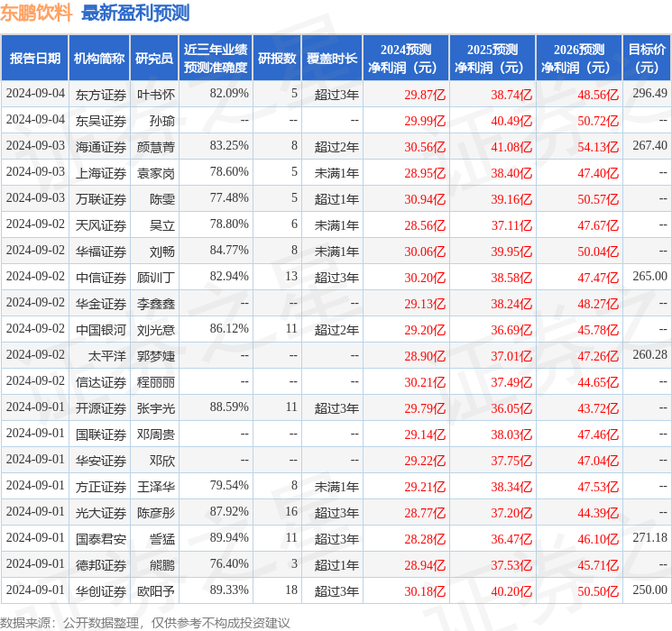Click the 中国银河 institution cell
Image resolution: width=672 pixels, height=631 pixels.
pyautogui.click(x=101, y=330)
